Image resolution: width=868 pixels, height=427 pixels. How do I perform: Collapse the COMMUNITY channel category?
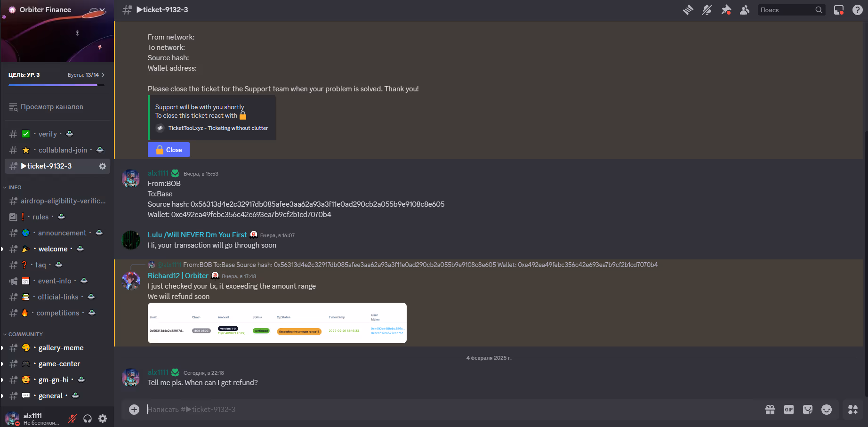(25, 334)
